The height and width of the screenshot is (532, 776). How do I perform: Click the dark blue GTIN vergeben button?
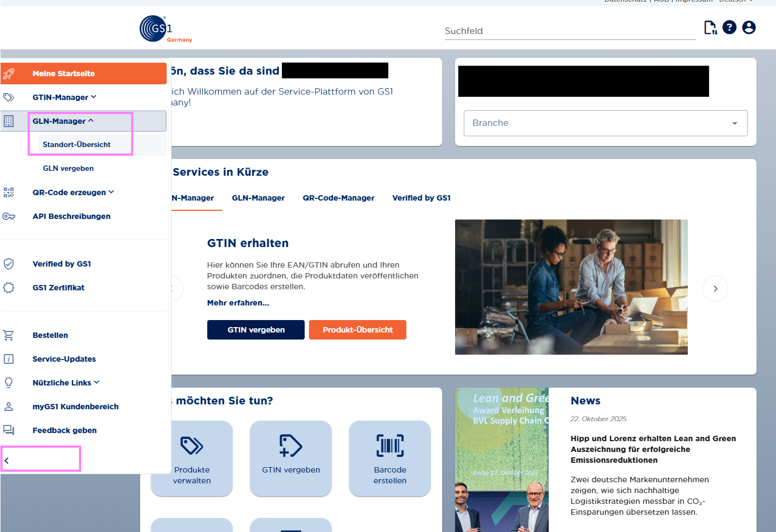tap(256, 330)
